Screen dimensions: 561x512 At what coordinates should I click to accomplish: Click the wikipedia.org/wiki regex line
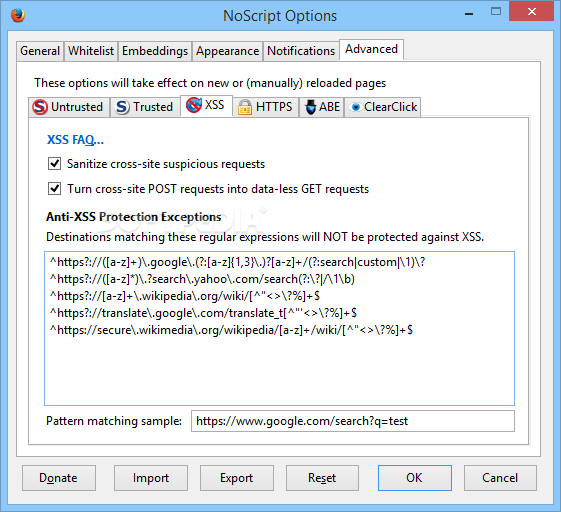[x=185, y=296]
